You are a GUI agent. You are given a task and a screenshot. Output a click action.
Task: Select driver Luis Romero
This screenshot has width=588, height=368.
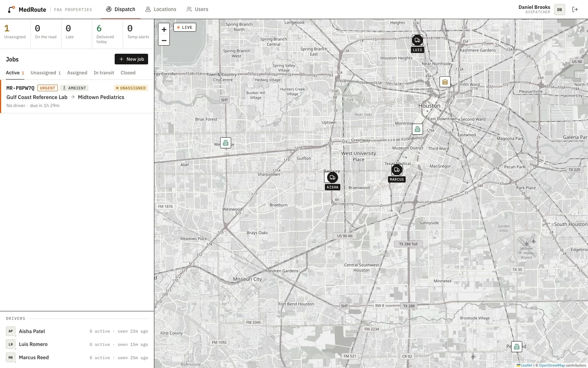coord(77,344)
